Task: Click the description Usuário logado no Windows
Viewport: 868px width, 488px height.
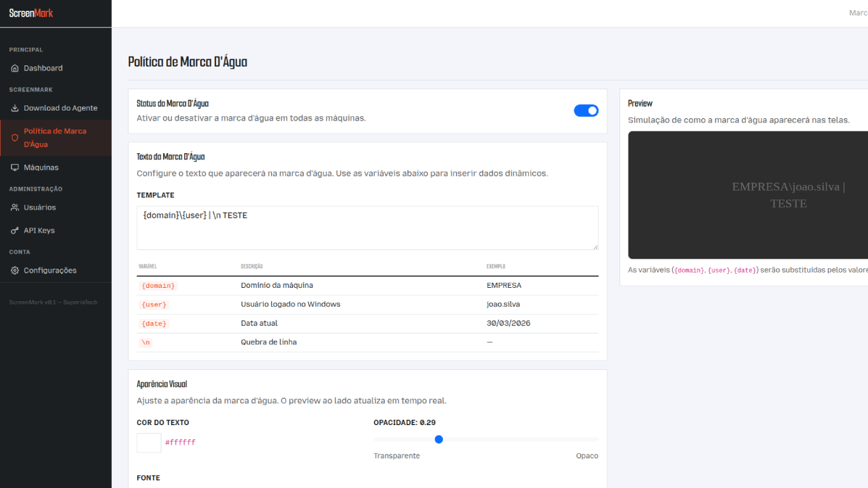Action: click(x=290, y=304)
